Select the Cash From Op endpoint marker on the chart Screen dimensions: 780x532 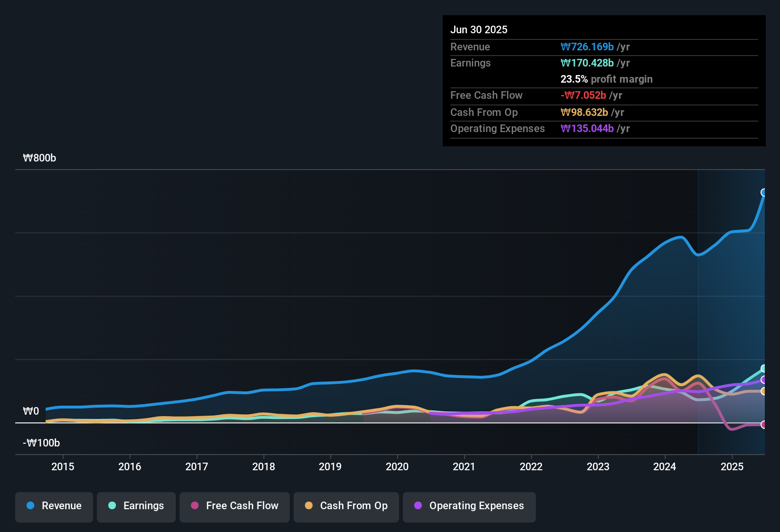[x=764, y=391]
